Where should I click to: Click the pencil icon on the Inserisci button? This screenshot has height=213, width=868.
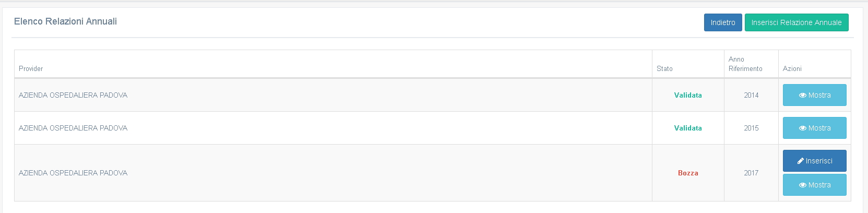coord(801,161)
